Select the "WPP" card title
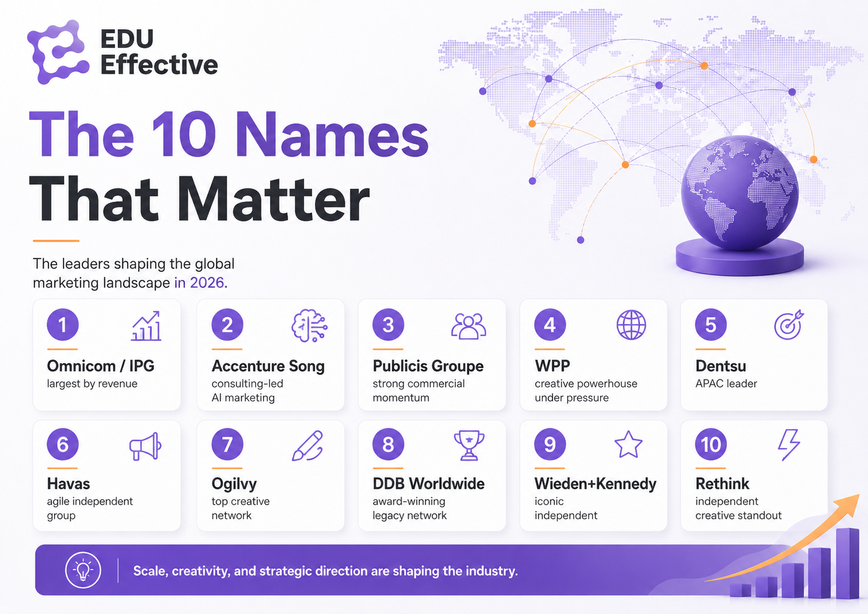 coord(552,365)
